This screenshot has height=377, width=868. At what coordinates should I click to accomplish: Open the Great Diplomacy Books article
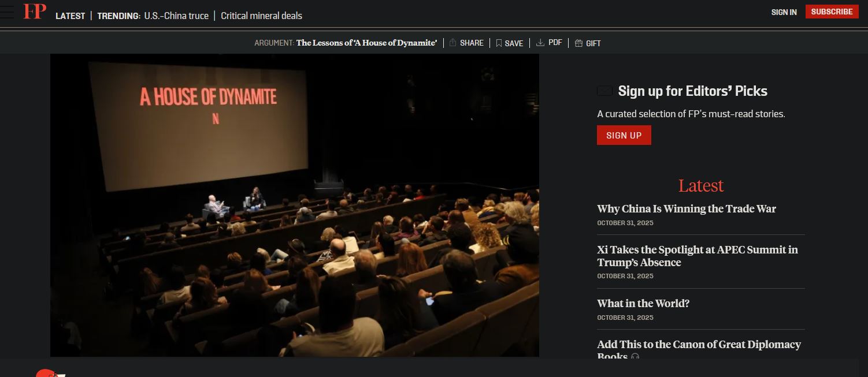click(699, 345)
